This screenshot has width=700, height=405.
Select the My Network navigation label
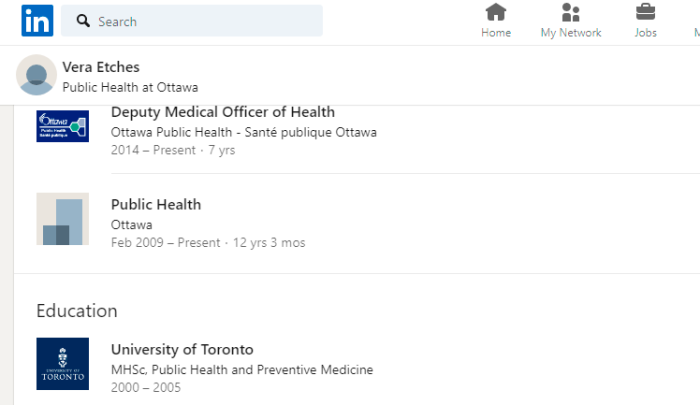click(571, 33)
